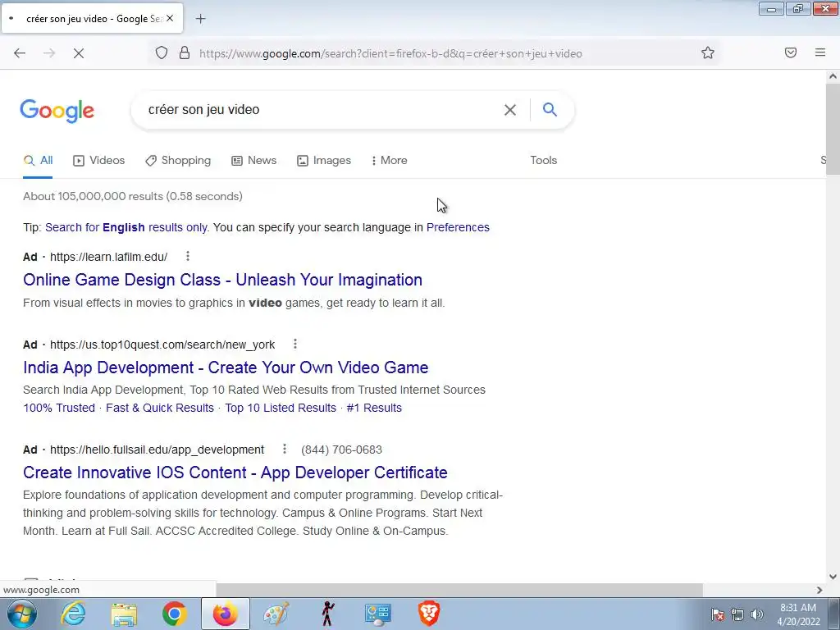Switch to the News tab
The height and width of the screenshot is (630, 840).
click(254, 160)
